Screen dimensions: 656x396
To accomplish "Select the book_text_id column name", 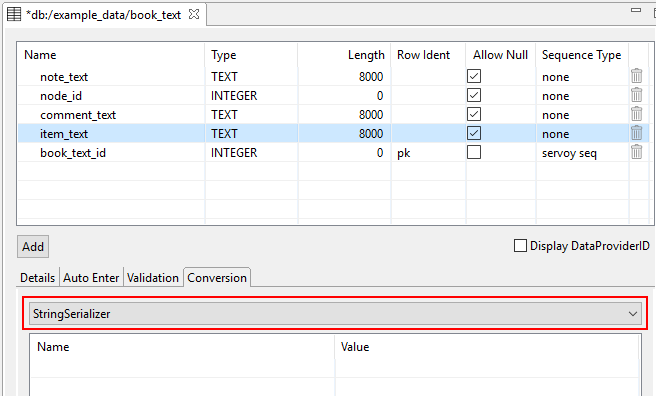I will click(x=73, y=153).
